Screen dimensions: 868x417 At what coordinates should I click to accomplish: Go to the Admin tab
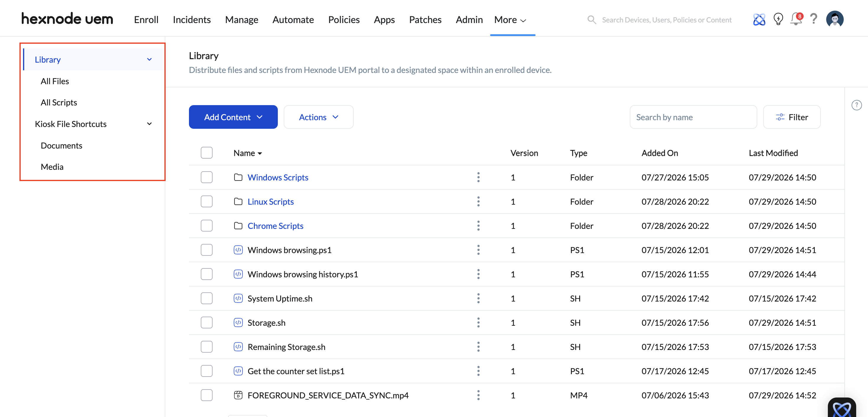click(x=469, y=20)
